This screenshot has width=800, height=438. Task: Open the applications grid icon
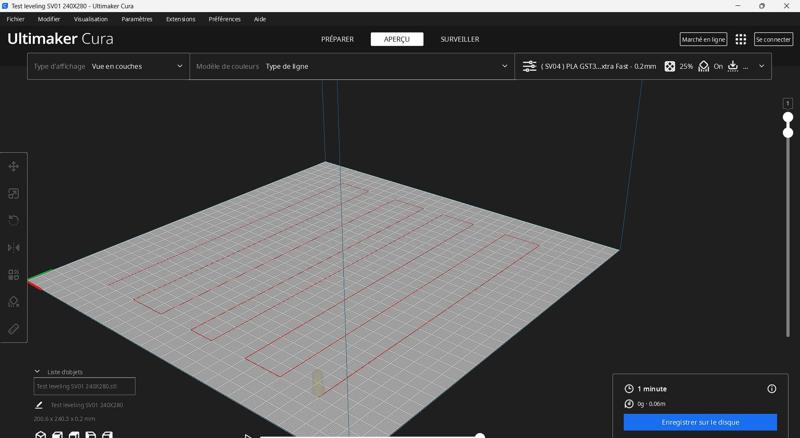coord(741,39)
